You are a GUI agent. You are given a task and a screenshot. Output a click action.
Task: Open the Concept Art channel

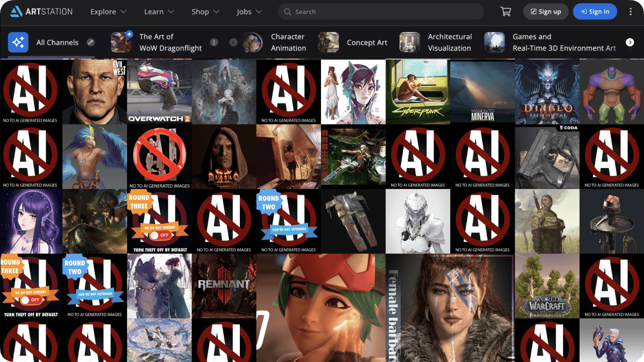click(x=353, y=42)
